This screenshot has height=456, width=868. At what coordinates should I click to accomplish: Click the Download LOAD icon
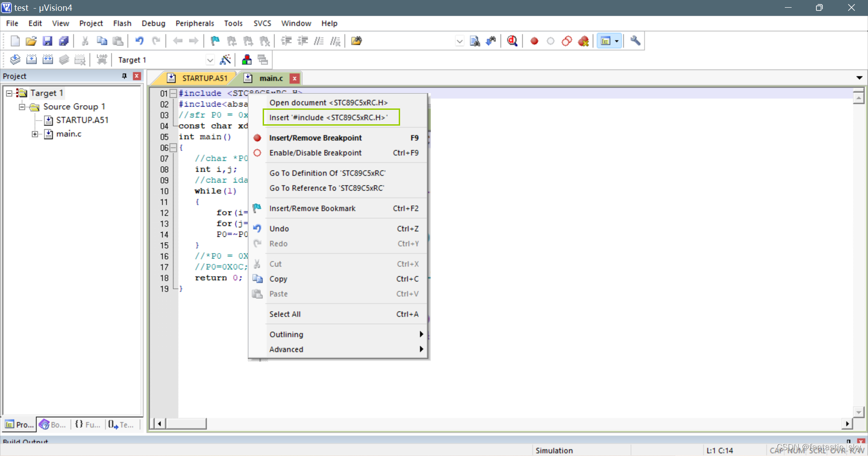102,60
